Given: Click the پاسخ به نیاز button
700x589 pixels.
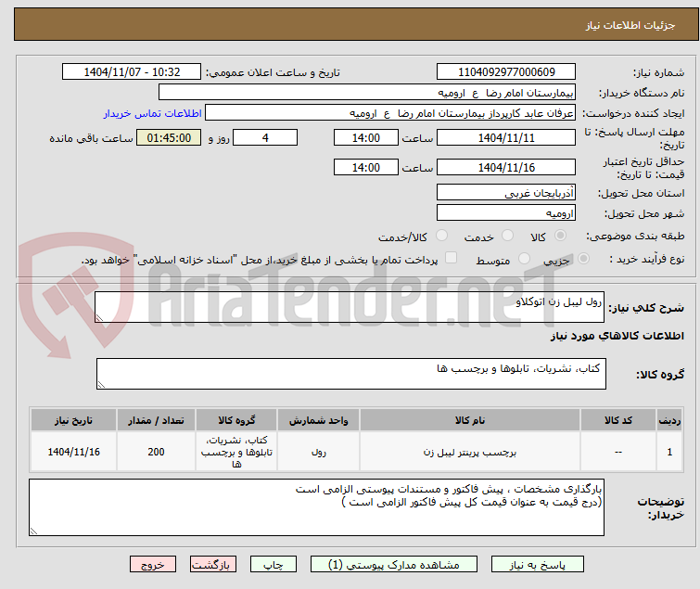Looking at the screenshot, I should click(537, 565).
